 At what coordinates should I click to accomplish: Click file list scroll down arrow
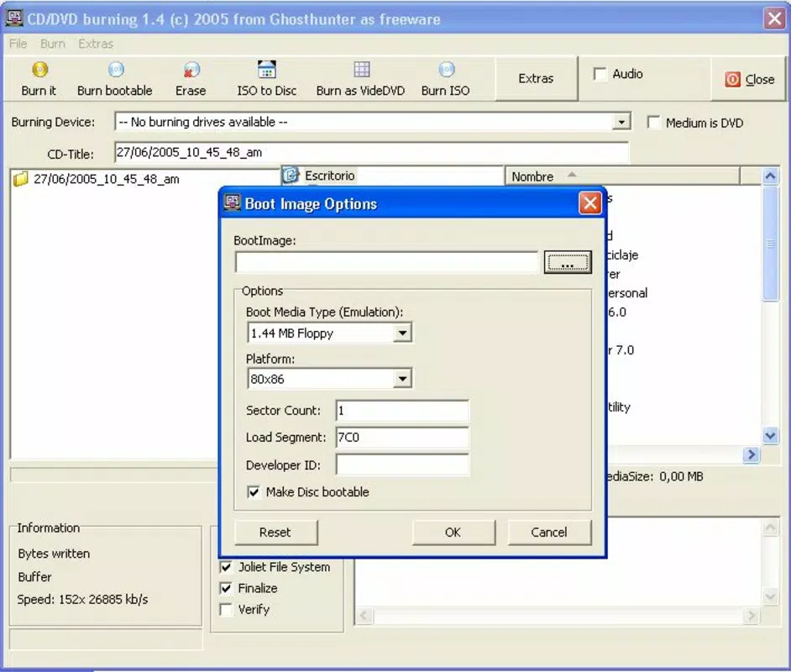pos(770,435)
